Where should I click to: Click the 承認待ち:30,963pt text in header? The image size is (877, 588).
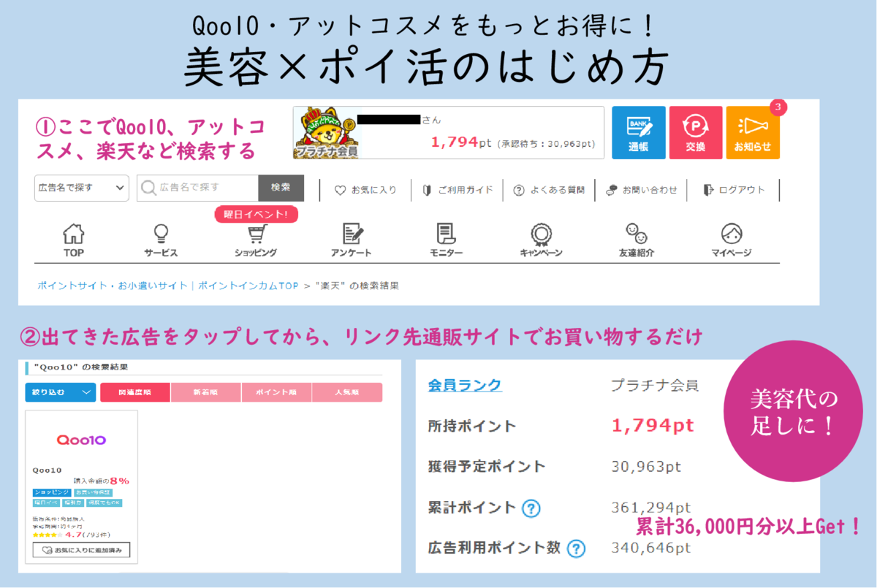tap(547, 144)
